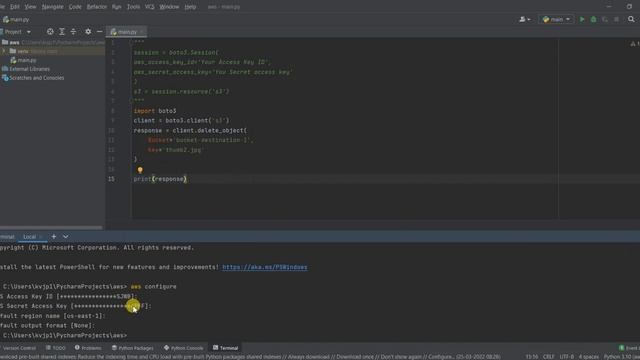Image resolution: width=640 pixels, height=360 pixels.
Task: Click the UTF-8 encoding indicator
Action: pyautogui.click(x=567, y=357)
